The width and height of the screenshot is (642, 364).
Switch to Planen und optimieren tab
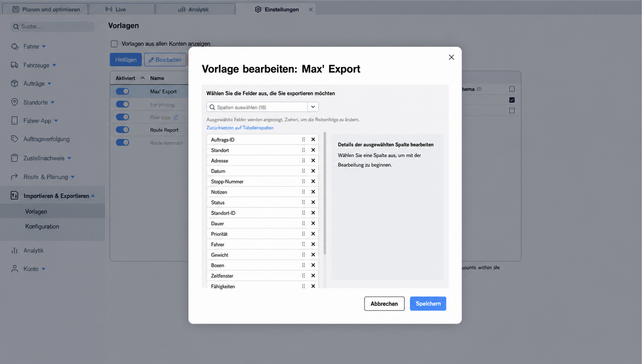(45, 9)
